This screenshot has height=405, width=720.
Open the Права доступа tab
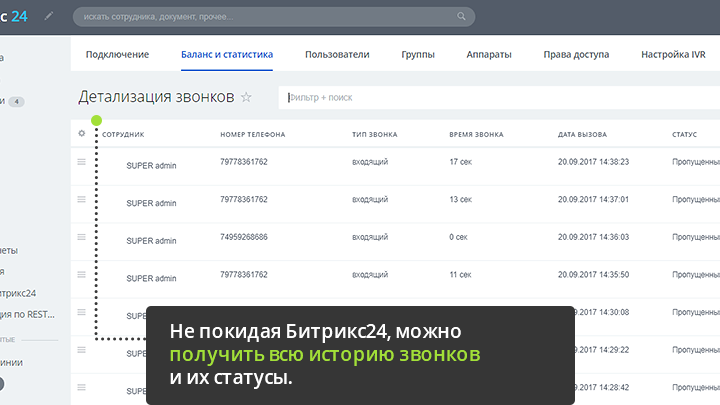[576, 55]
